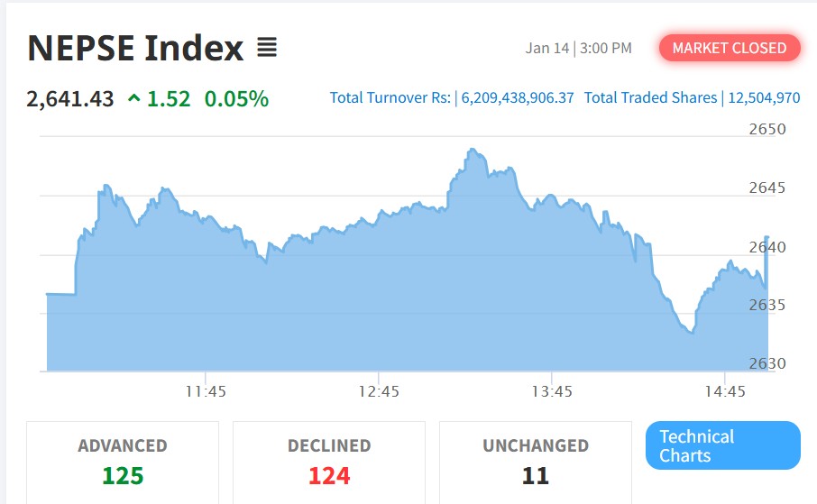This screenshot has height=504, width=817.
Task: Select the DECLINED 124 card
Action: [x=329, y=461]
